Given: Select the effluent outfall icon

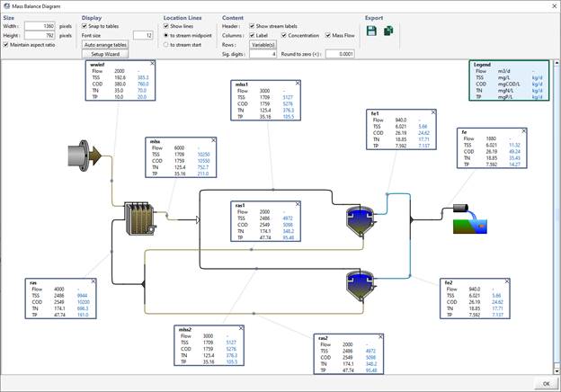Looking at the screenshot, I should tap(470, 218).
